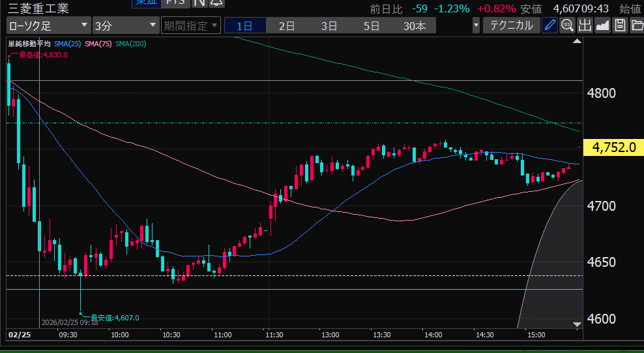Open the ローソク足 chart type dropdown
Viewport: 644px width, 353px height.
tap(48, 25)
